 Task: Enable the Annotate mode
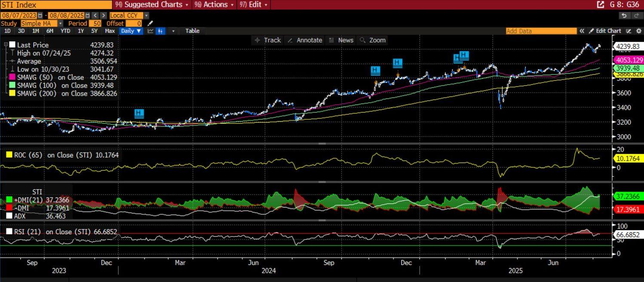pyautogui.click(x=304, y=40)
